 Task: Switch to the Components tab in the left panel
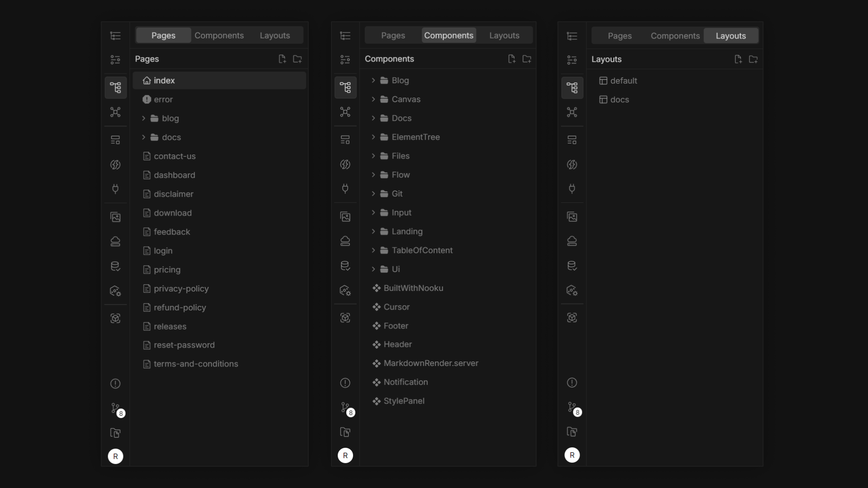[x=219, y=35]
